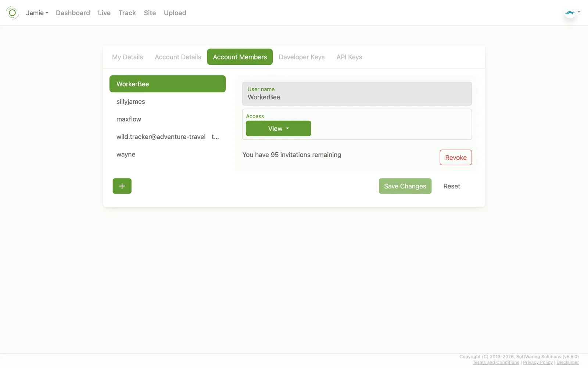
Task: Select member maxflow in the list
Action: tap(168, 119)
